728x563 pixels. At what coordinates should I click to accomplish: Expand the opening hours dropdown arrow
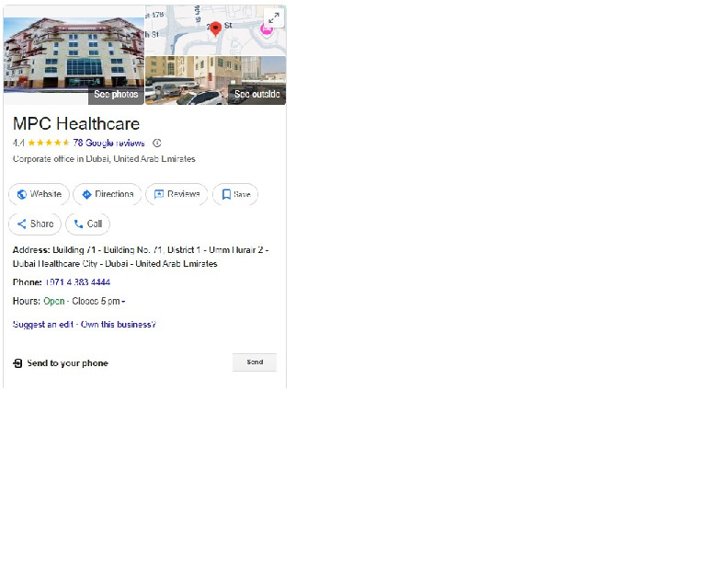[123, 302]
